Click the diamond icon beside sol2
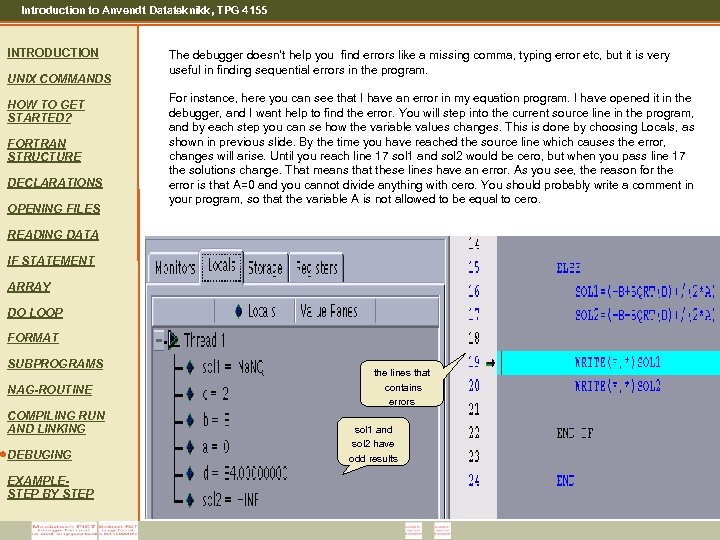Viewport: 720px width, 540px height. click(x=190, y=500)
